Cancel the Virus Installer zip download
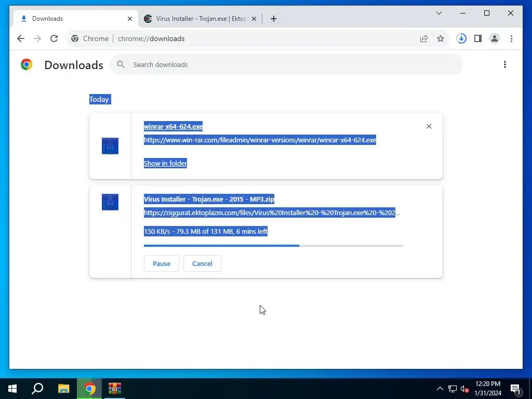 [x=202, y=263]
